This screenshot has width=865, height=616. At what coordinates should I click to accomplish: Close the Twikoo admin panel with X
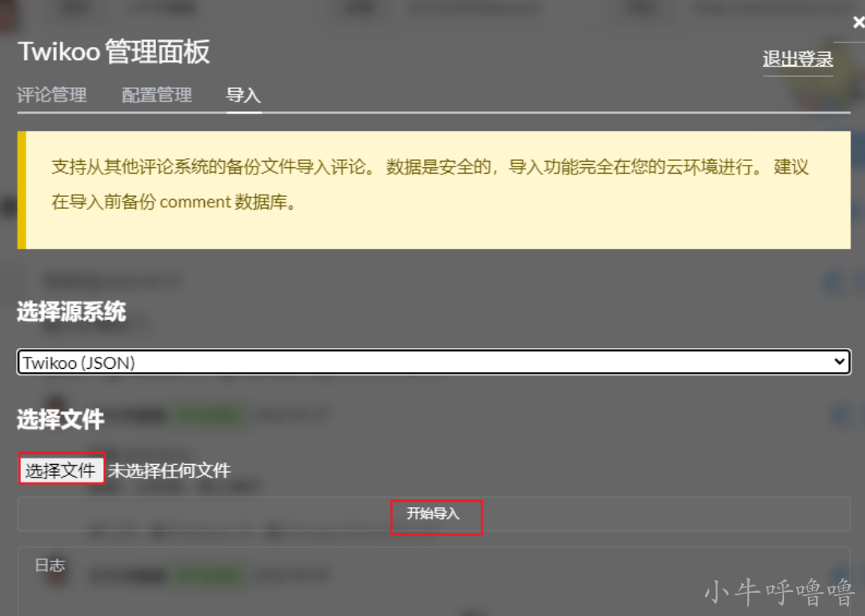[x=859, y=22]
